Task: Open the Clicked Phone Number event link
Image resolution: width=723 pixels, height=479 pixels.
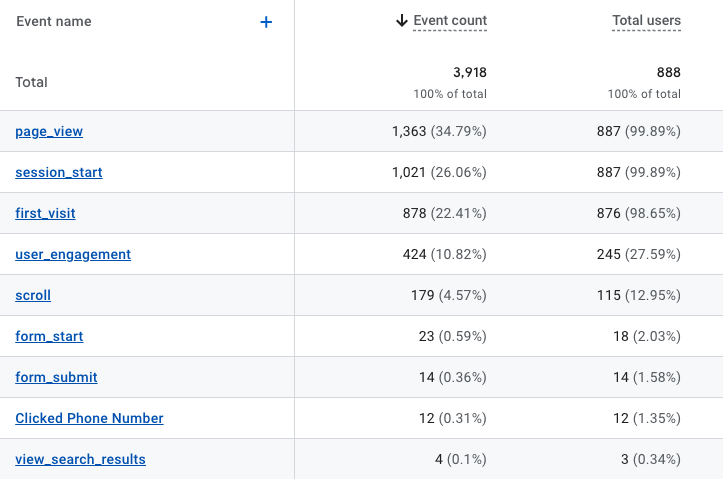Action: 89,419
